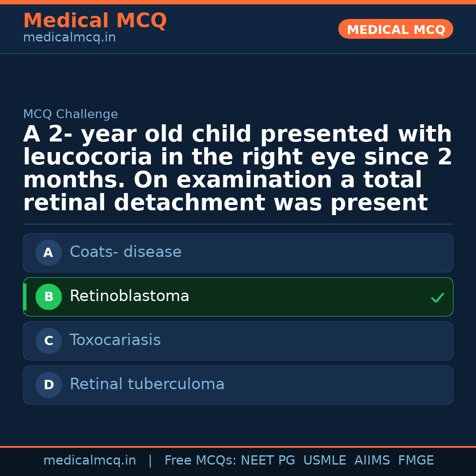Click the "MCQ Challenge" label
Image resolution: width=476 pixels, height=476 pixels.
[x=71, y=115]
